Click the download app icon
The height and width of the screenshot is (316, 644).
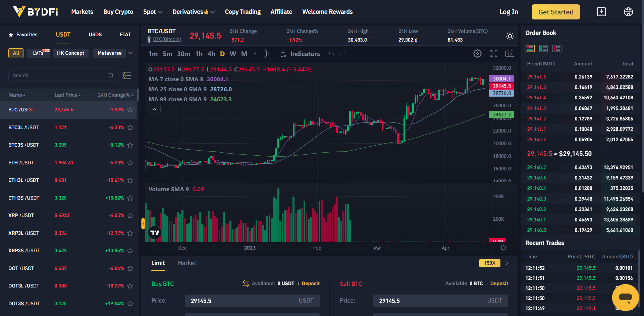(x=601, y=12)
